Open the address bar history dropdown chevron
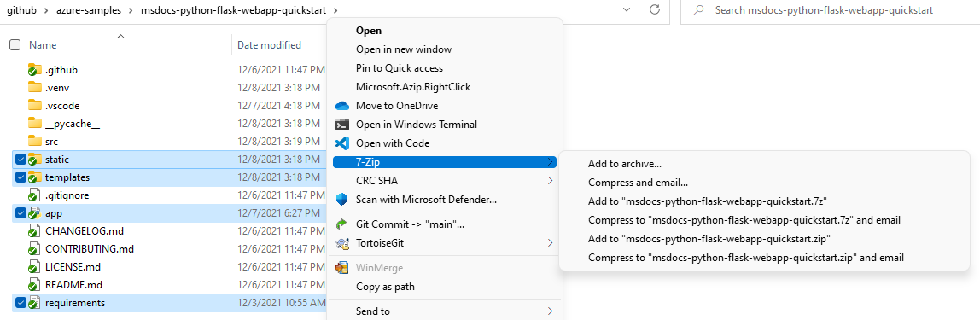980x320 pixels. tap(627, 9)
